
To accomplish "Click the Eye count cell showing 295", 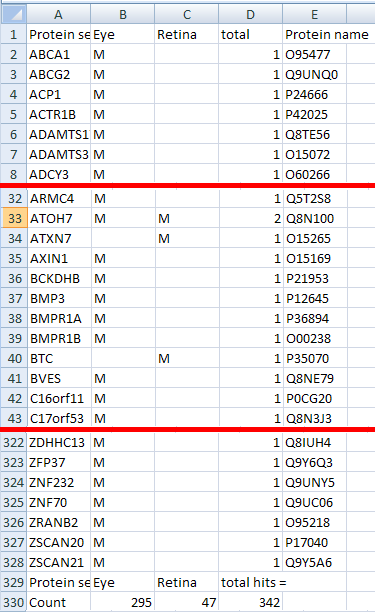I will [123, 602].
